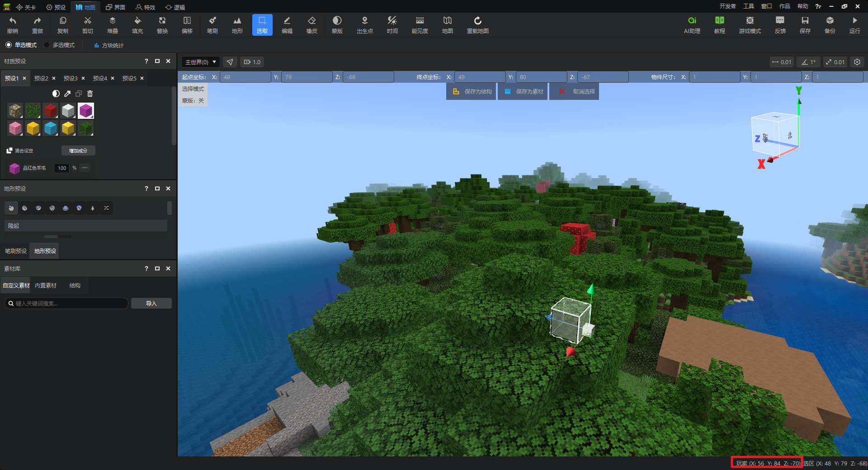Set the 出生点 spawn point tool
868x470 pixels.
[x=365, y=25]
